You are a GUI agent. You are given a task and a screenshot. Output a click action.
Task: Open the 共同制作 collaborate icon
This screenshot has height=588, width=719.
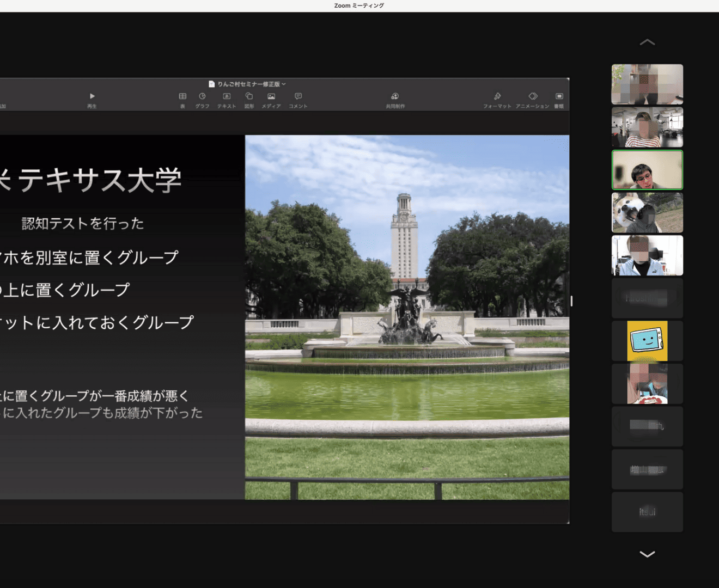click(x=395, y=99)
